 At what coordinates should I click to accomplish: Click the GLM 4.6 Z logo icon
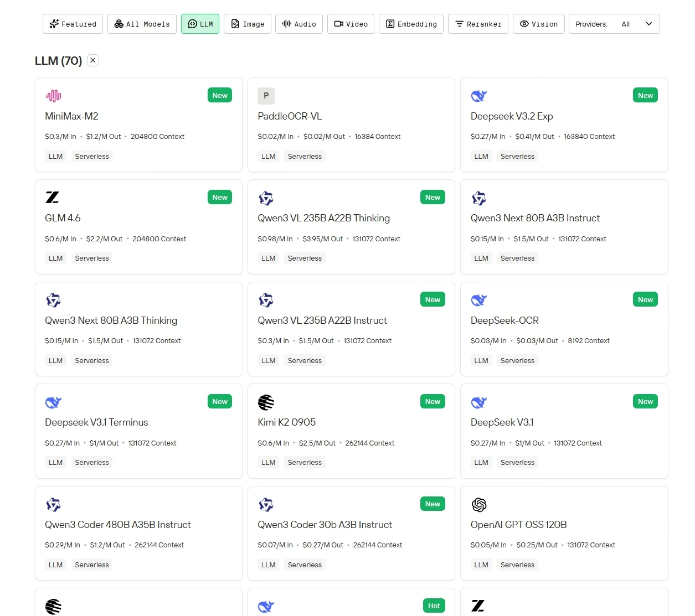pos(53,198)
